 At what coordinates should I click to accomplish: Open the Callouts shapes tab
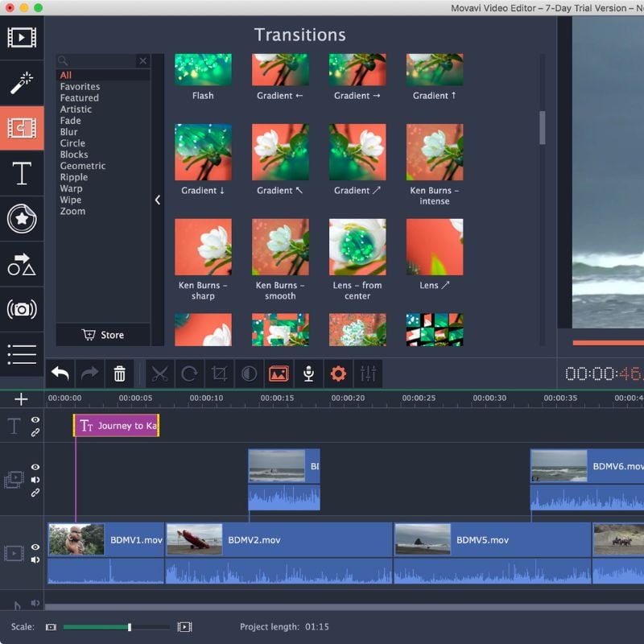pos(22,264)
